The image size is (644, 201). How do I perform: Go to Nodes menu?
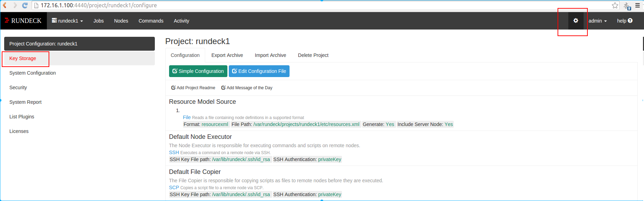click(121, 21)
